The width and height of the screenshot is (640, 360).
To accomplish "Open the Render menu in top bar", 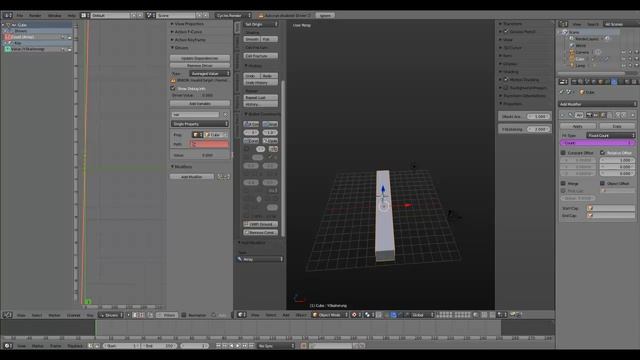I will pos(35,15).
